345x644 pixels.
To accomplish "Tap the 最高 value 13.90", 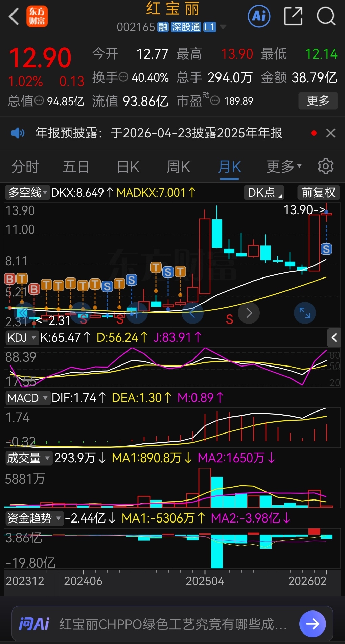I will pyautogui.click(x=237, y=54).
